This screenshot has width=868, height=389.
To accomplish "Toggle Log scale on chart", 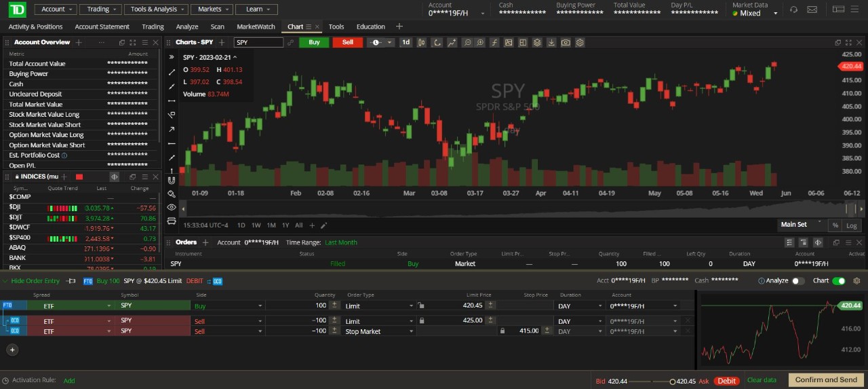I will point(851,225).
